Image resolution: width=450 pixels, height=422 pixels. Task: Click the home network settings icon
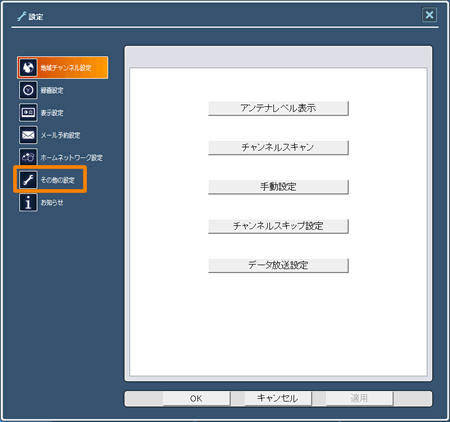[28, 157]
